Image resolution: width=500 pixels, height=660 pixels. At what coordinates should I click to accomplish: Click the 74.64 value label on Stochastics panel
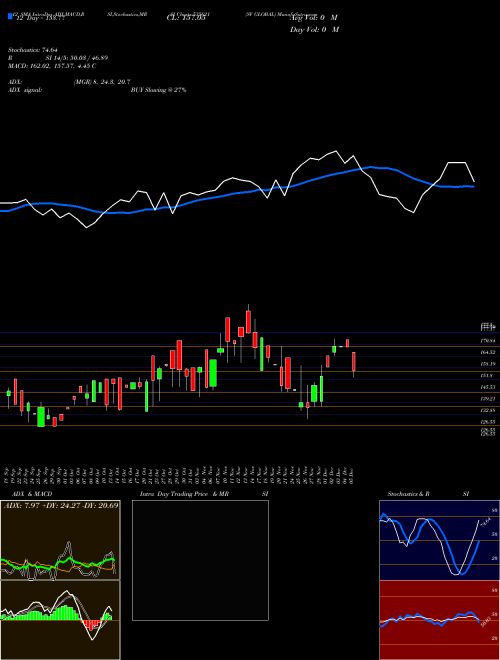pyautogui.click(x=484, y=523)
